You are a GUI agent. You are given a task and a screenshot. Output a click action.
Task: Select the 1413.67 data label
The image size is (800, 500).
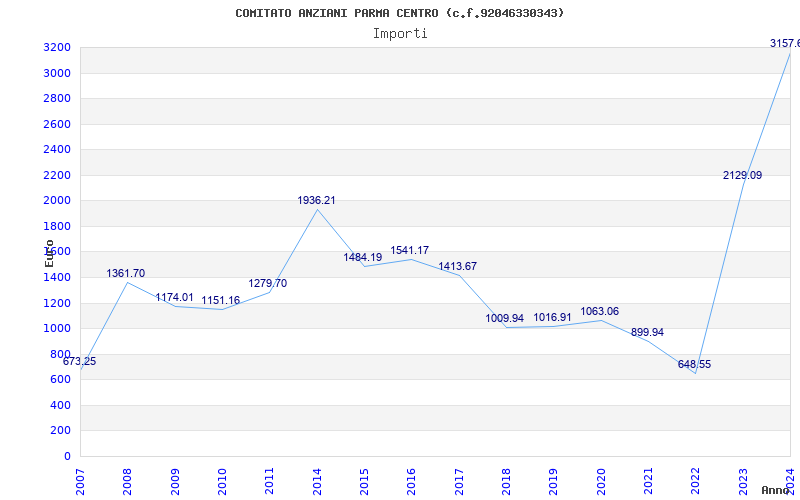(x=458, y=266)
